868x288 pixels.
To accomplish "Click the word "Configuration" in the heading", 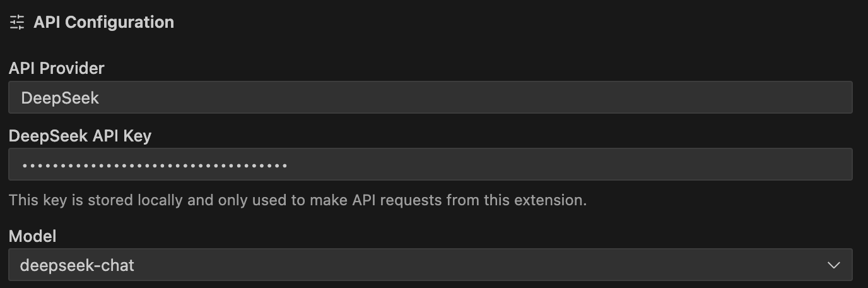I will (119, 22).
